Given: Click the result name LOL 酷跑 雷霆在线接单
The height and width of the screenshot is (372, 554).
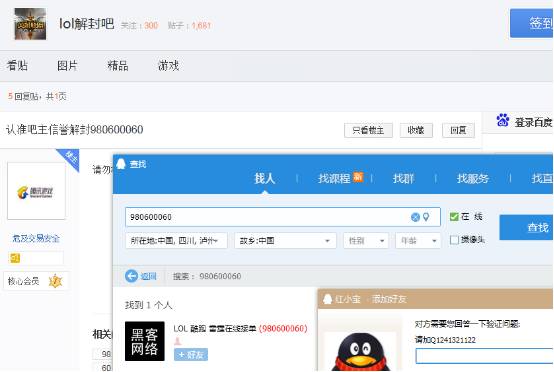Looking at the screenshot, I should tap(215, 329).
